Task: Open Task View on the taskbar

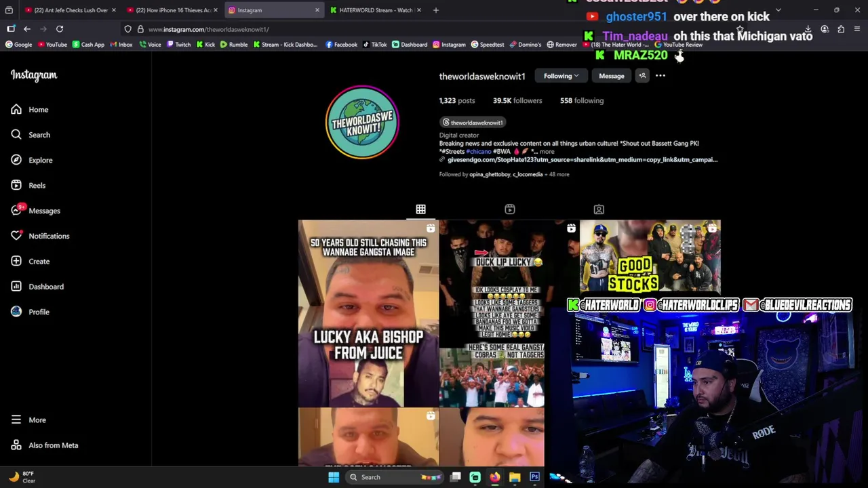Action: pos(456,477)
